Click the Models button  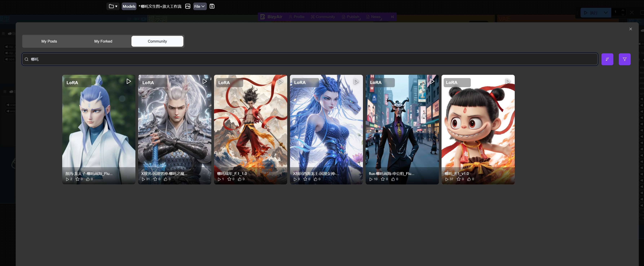coord(129,6)
